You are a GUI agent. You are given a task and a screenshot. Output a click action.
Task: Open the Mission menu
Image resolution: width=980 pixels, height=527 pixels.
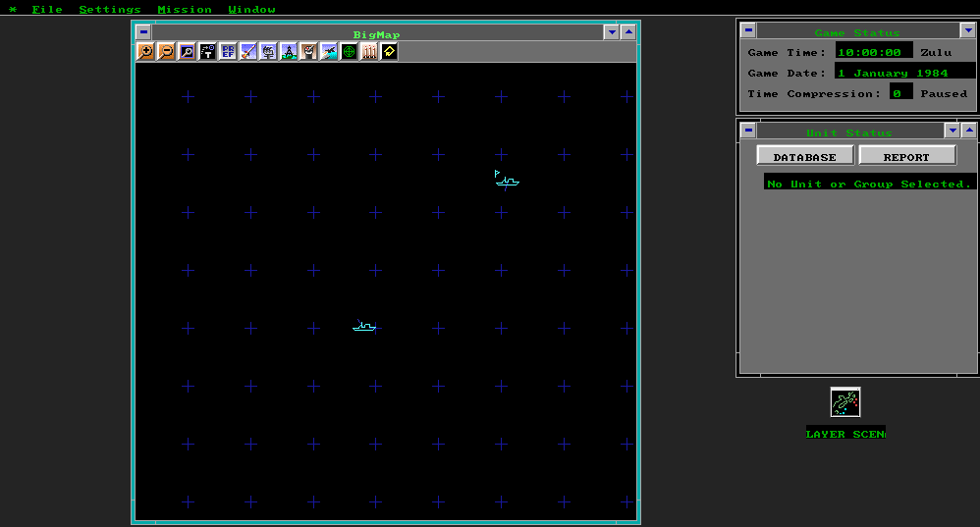tap(185, 10)
